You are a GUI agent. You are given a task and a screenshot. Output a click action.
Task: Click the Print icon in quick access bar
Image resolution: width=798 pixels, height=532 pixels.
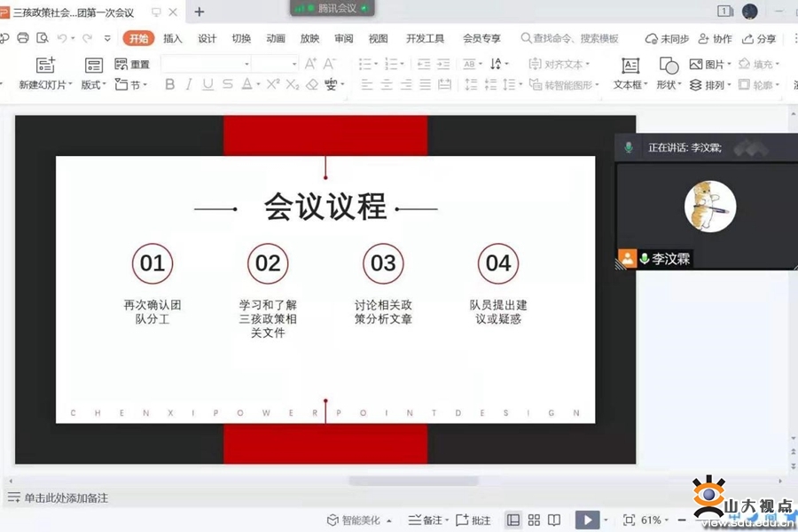[x=23, y=38]
